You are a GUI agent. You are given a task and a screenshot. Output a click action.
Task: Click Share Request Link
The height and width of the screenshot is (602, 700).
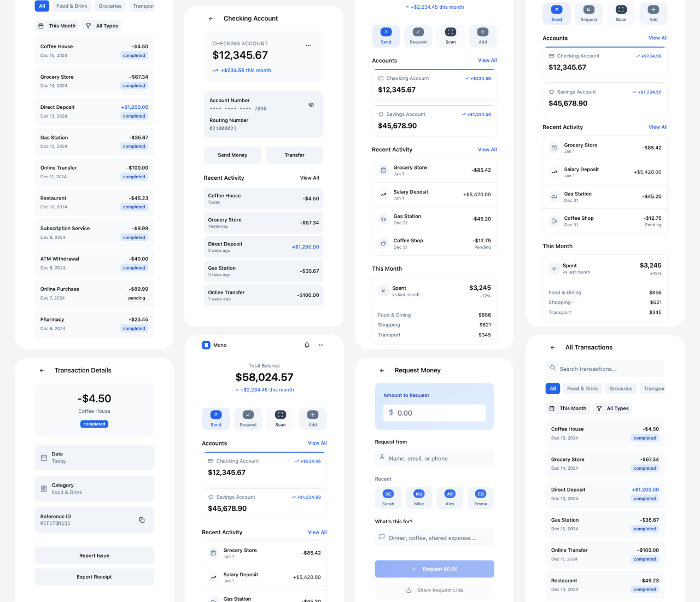(x=434, y=591)
